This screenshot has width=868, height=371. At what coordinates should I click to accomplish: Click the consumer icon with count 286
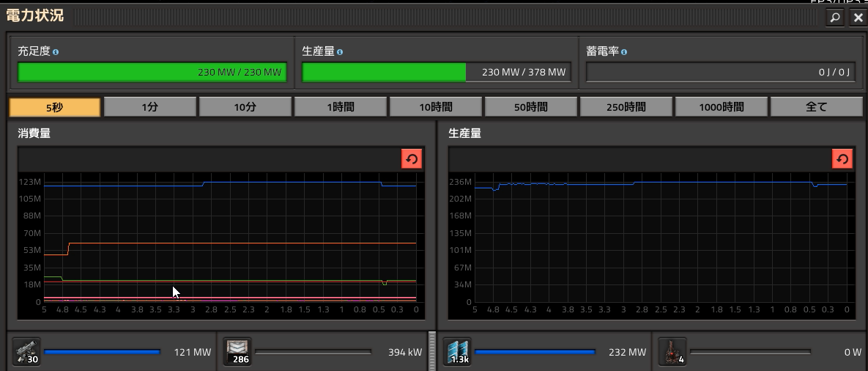coord(237,352)
